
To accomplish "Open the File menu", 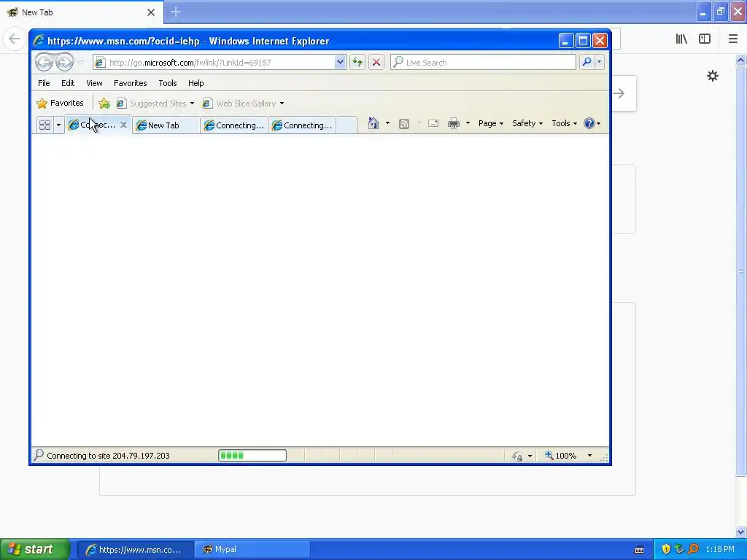I will coord(44,83).
